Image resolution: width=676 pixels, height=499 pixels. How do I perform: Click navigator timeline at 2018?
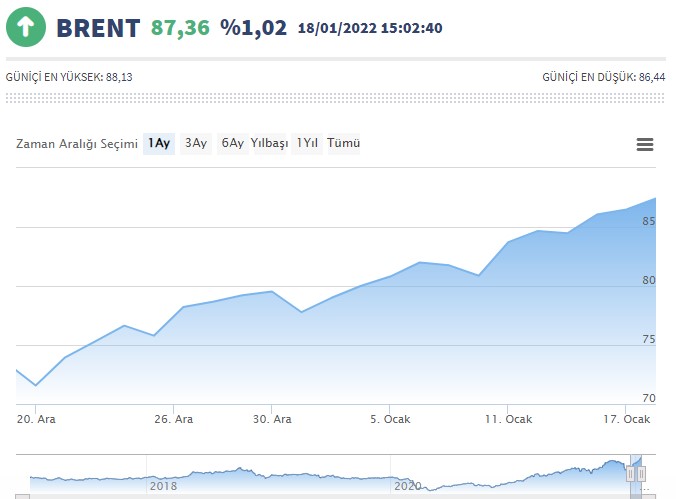coord(163,485)
